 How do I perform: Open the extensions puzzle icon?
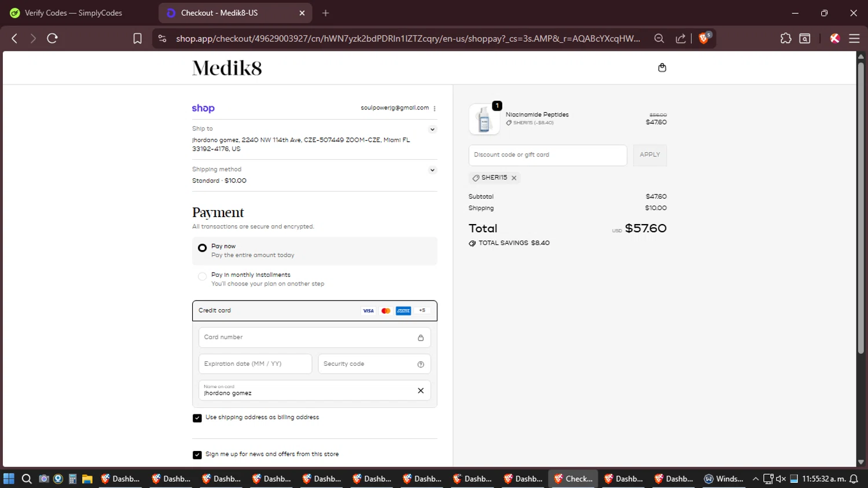(x=785, y=38)
